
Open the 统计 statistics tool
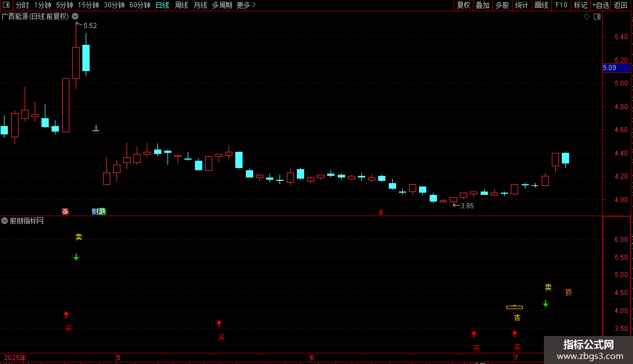click(x=522, y=5)
